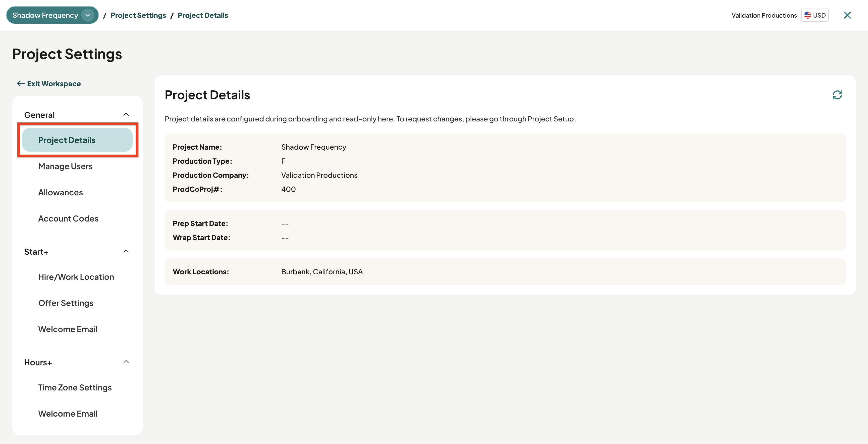The image size is (868, 444).
Task: Open Offer Settings under Start+
Action: 66,303
